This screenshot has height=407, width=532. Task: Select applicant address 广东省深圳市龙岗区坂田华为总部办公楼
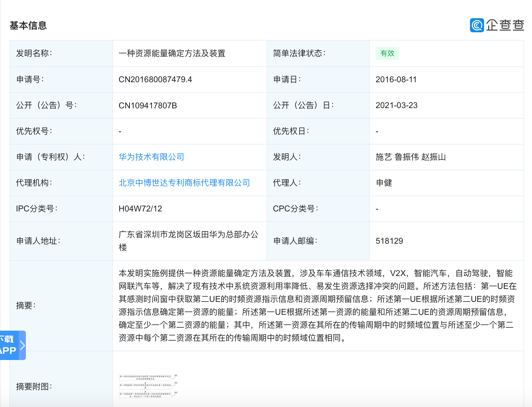(x=189, y=241)
